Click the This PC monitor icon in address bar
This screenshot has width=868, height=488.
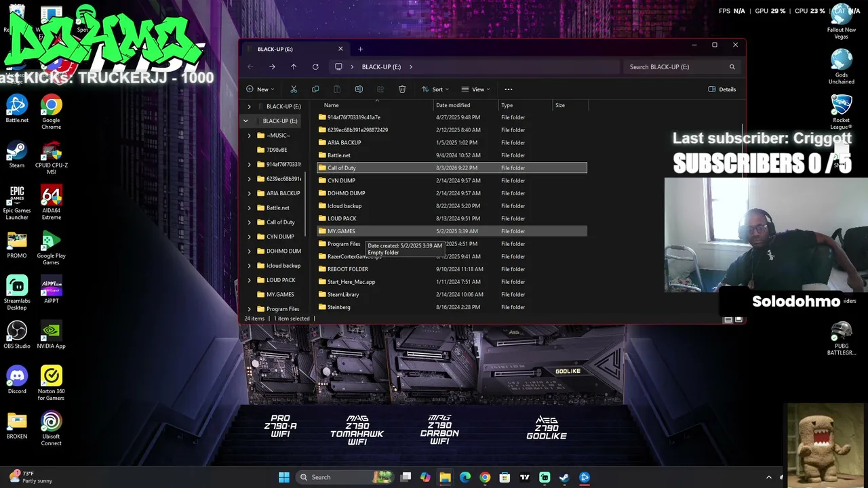pyautogui.click(x=338, y=66)
